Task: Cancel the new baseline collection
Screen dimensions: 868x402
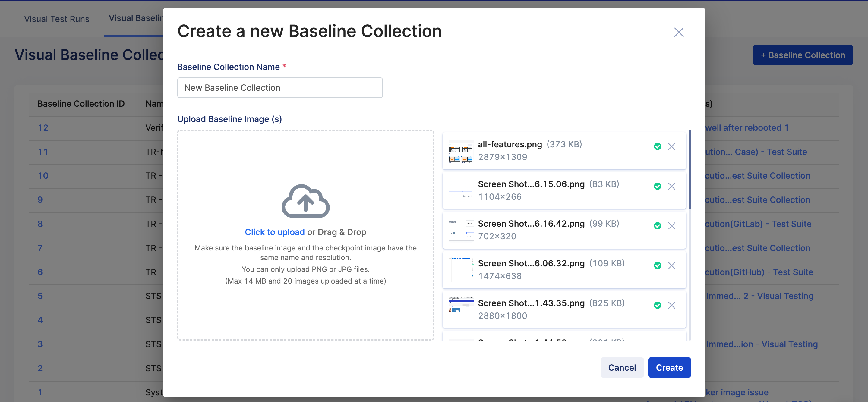Action: tap(622, 367)
